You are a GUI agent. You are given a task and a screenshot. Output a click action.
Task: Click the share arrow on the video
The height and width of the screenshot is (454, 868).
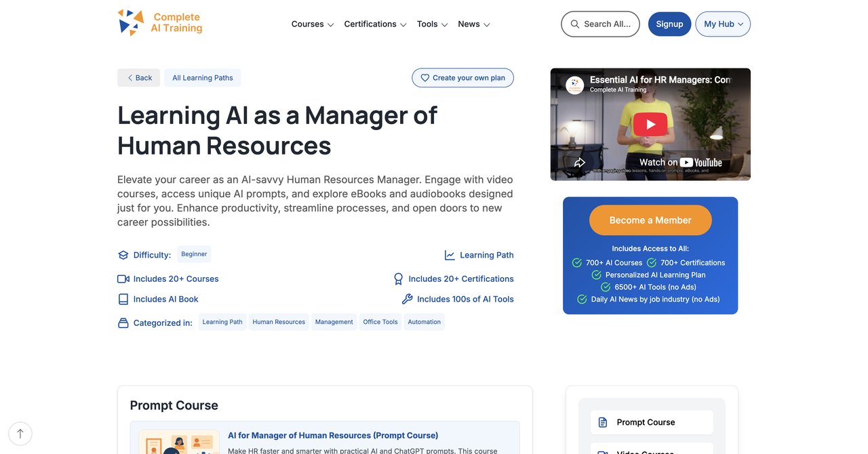580,162
